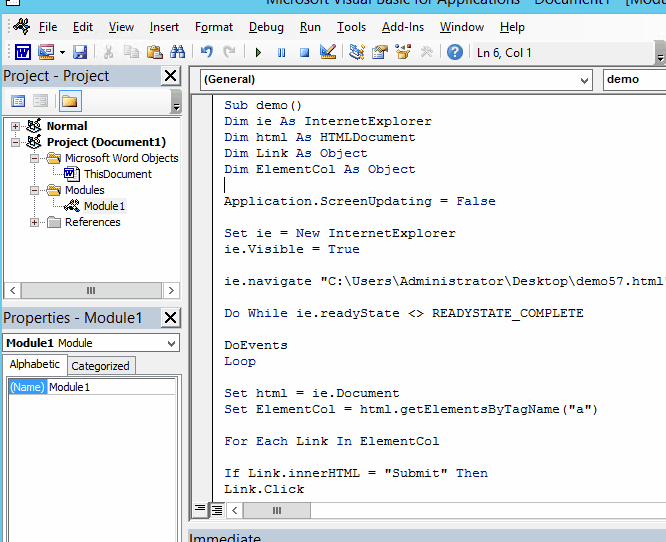Open the Debug menu
The width and height of the screenshot is (666, 542).
tap(266, 27)
